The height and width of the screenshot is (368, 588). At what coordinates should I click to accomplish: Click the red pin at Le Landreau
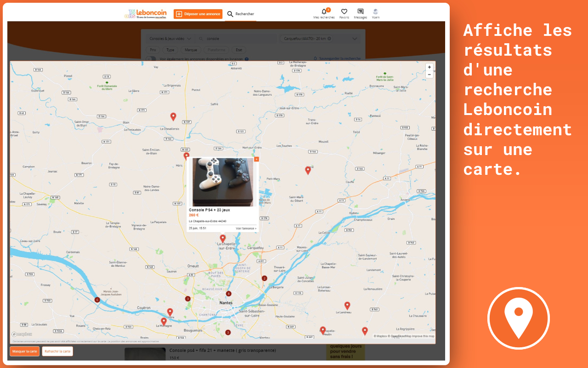click(347, 305)
